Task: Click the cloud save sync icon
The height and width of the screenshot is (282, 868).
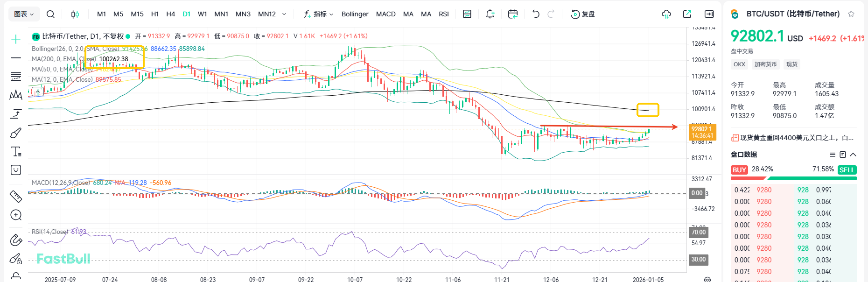Action: 666,14
